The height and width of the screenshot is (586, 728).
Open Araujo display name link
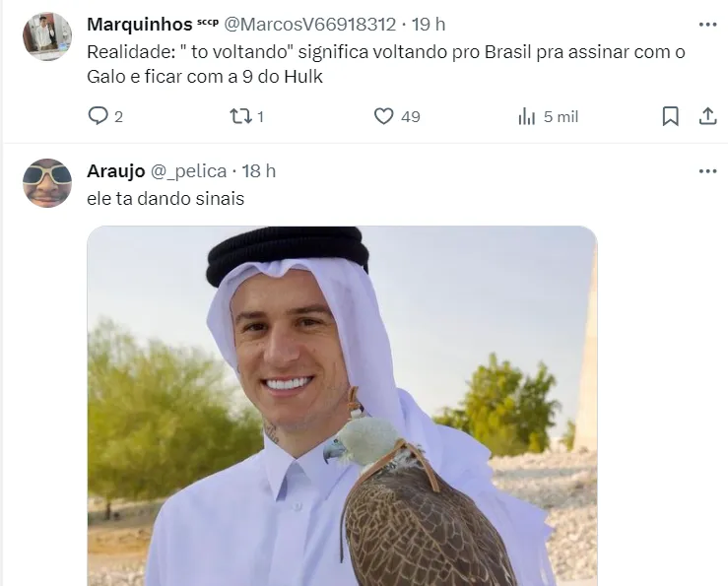coord(116,171)
